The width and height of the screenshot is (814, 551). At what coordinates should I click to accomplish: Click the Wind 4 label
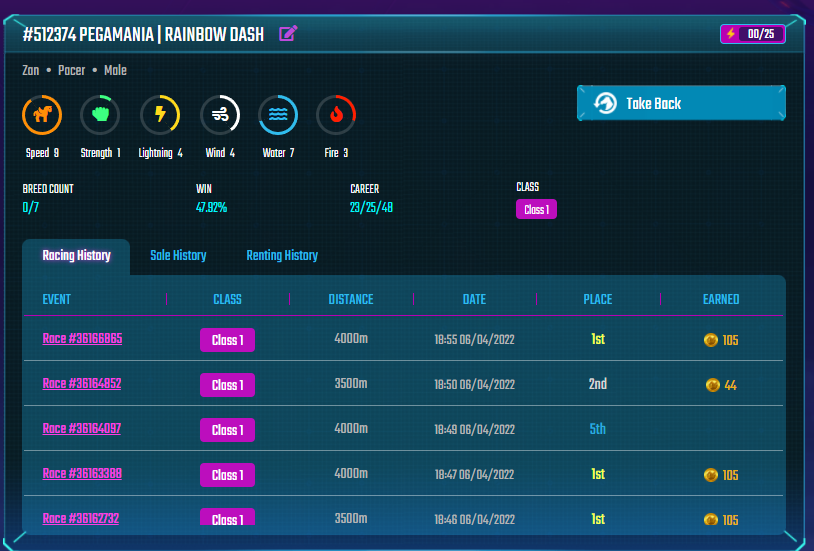click(220, 153)
